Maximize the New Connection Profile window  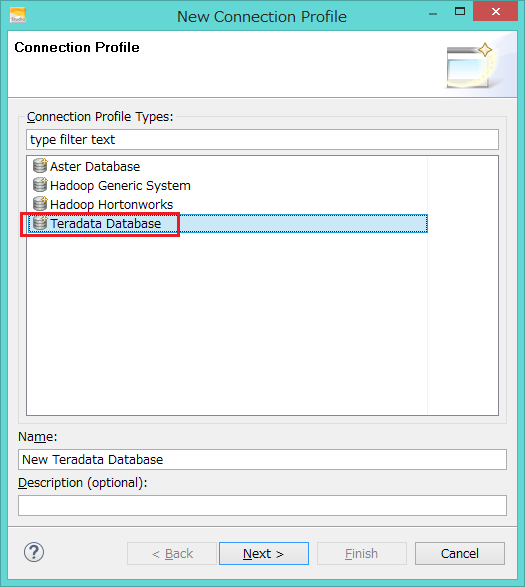click(x=460, y=11)
